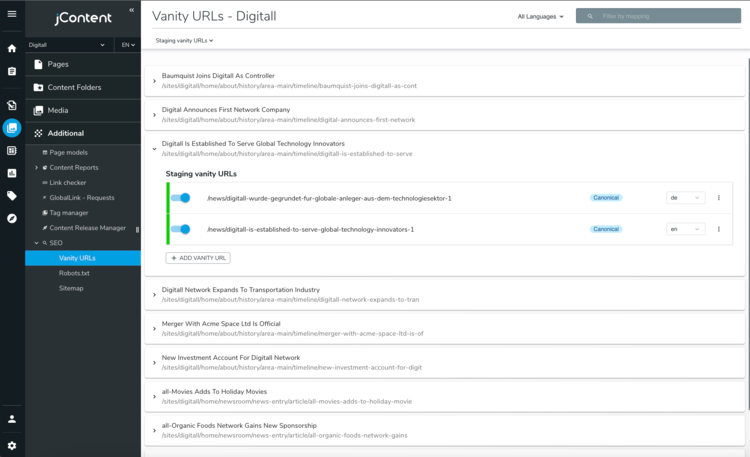The image size is (750, 457).
Task: Click the search magnifier icon in filter
Action: (590, 16)
